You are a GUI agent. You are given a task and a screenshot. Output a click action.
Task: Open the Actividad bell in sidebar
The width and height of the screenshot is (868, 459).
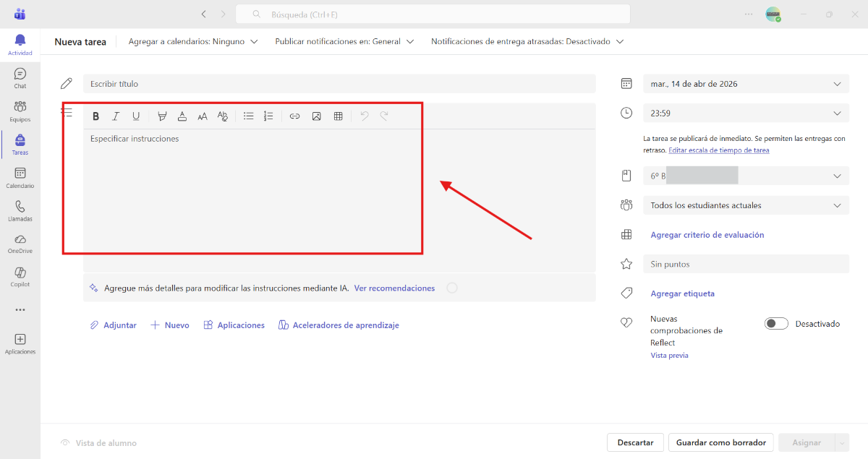tap(20, 44)
